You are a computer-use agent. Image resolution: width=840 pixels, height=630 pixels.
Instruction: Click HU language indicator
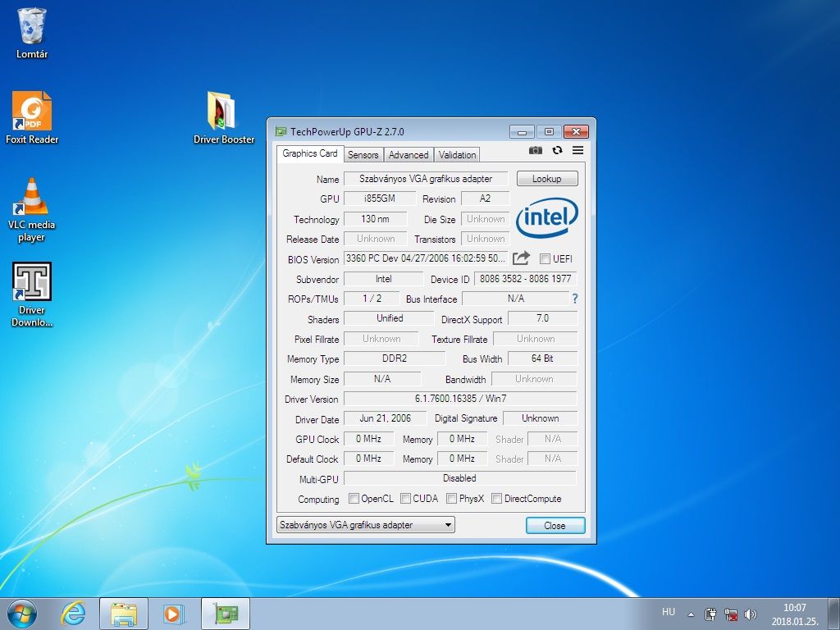pos(668,612)
